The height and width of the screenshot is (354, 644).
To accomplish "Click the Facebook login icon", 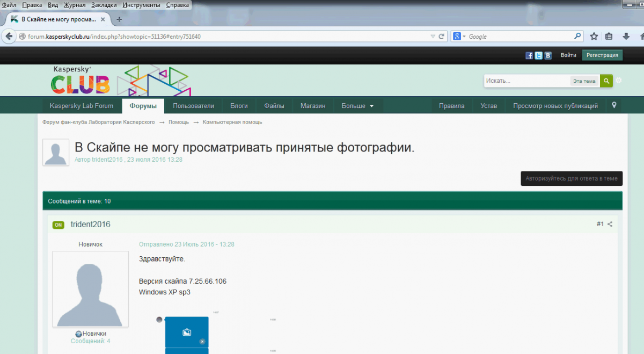I will [x=529, y=55].
